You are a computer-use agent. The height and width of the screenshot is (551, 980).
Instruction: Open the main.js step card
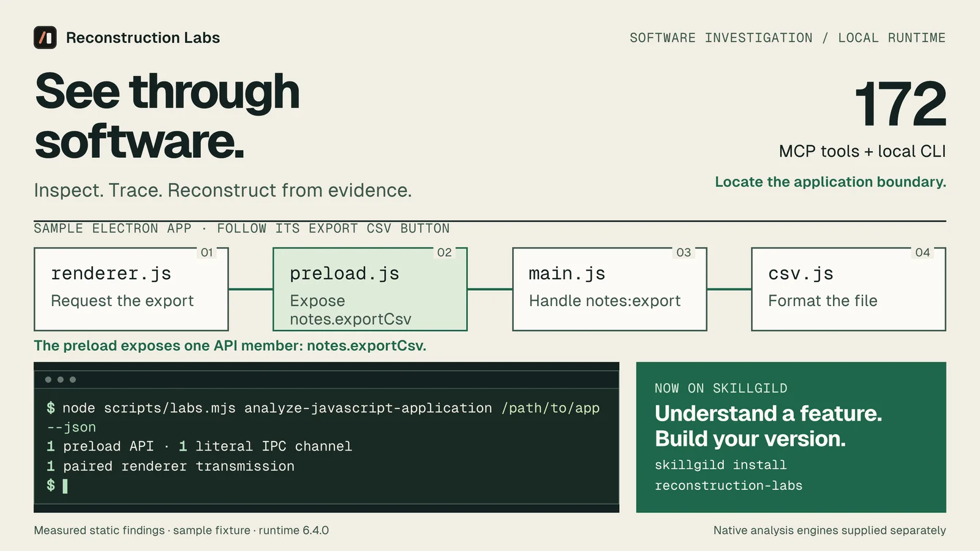tap(609, 289)
